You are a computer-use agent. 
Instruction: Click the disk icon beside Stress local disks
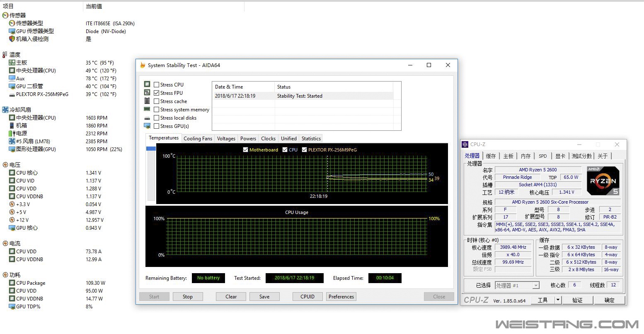(147, 118)
